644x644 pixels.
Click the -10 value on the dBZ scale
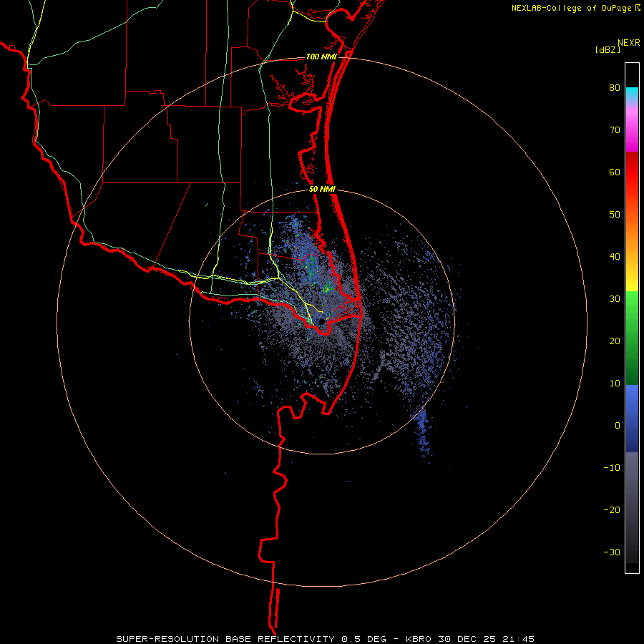pyautogui.click(x=612, y=467)
